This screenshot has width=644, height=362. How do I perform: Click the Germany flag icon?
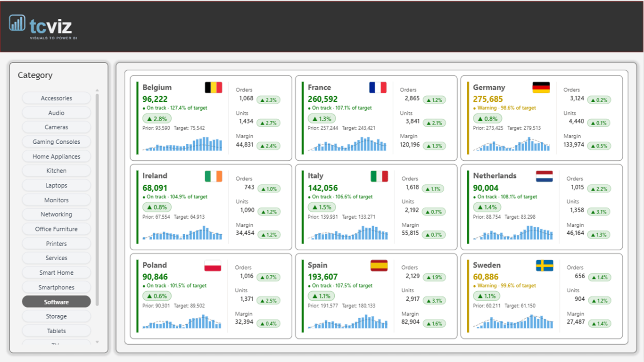click(541, 87)
